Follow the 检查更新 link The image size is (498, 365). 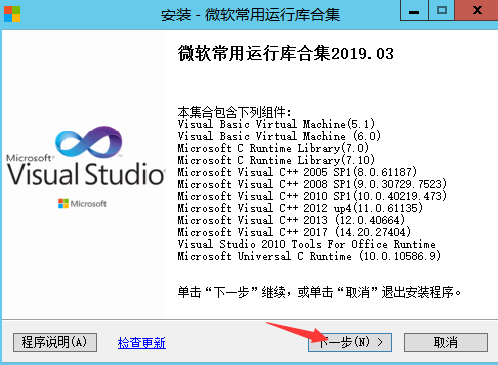point(142,343)
